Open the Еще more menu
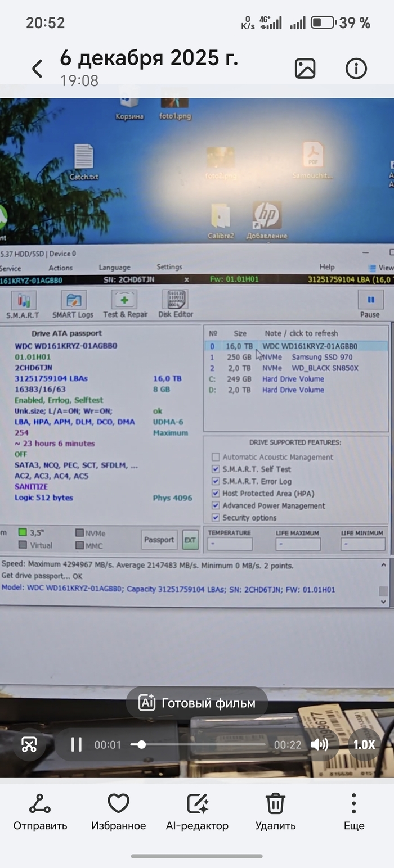Screen dimensions: 394x868 tap(354, 812)
